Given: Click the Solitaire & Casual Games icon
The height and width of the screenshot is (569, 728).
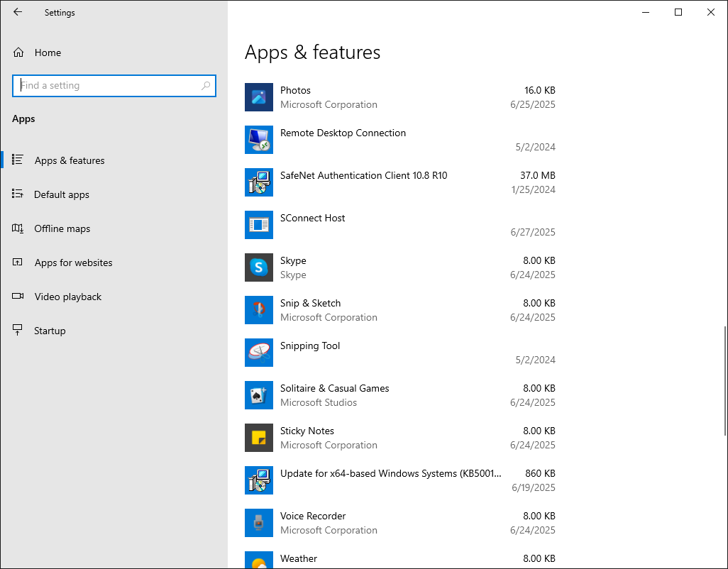Looking at the screenshot, I should (x=258, y=395).
